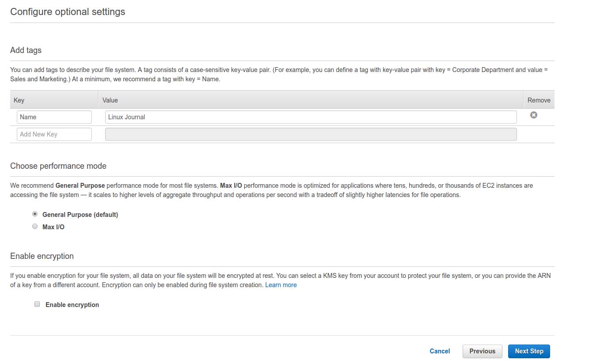This screenshot has width=604, height=364.
Task: Click the Choose performance mode heading
Action: pyautogui.click(x=58, y=166)
